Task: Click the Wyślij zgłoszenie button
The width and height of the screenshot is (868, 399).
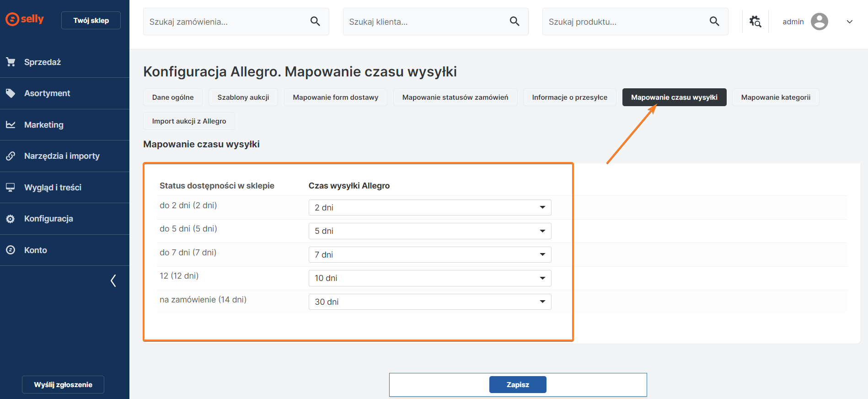Action: (63, 385)
